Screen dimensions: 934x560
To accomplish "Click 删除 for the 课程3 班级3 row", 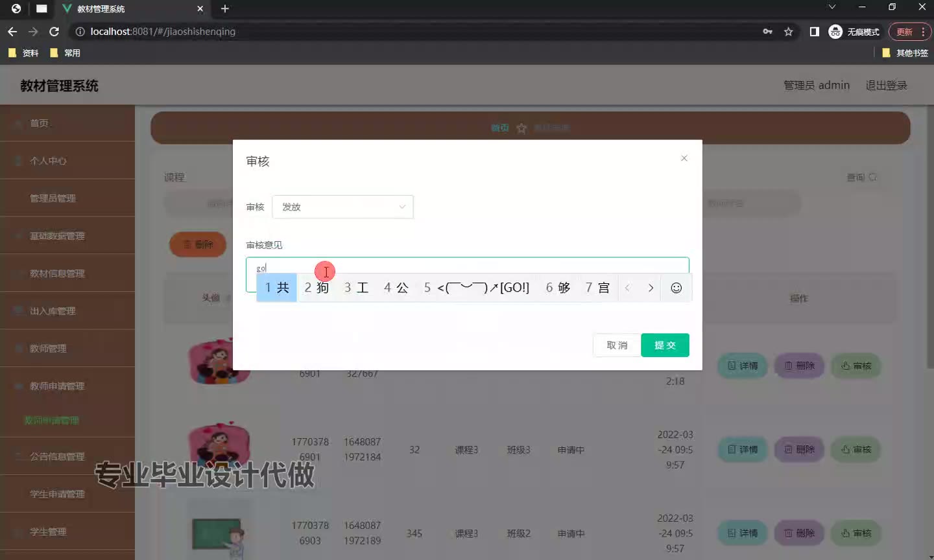I will tap(799, 449).
